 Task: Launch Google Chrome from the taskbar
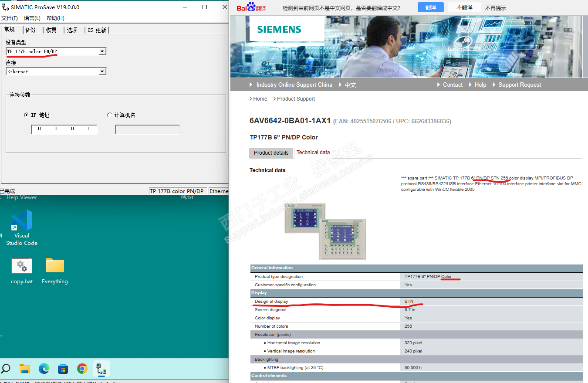pyautogui.click(x=82, y=369)
